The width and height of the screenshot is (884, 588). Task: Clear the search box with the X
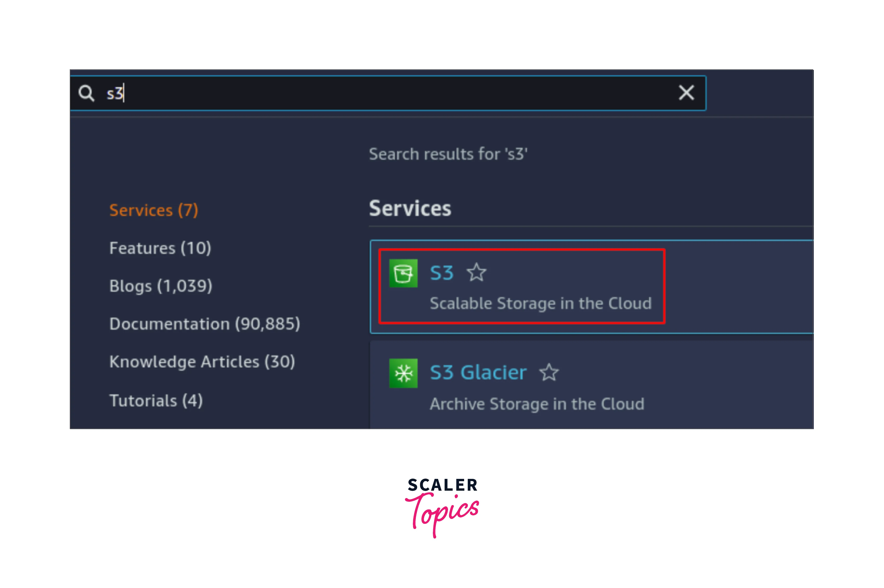(686, 93)
